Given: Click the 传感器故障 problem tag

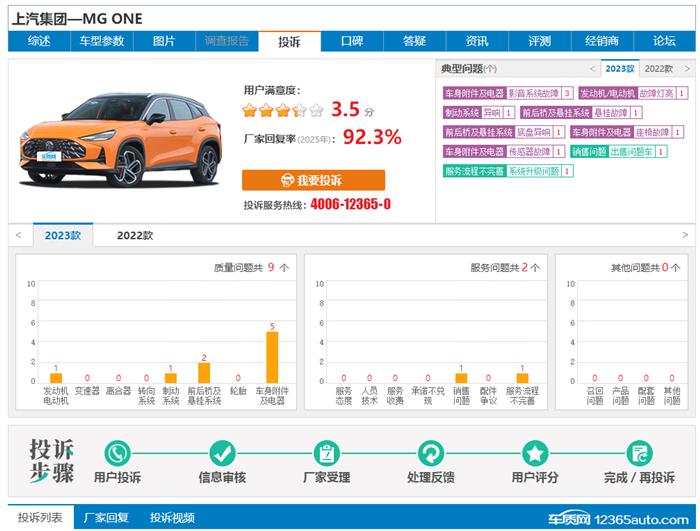Looking at the screenshot, I should 504,152.
